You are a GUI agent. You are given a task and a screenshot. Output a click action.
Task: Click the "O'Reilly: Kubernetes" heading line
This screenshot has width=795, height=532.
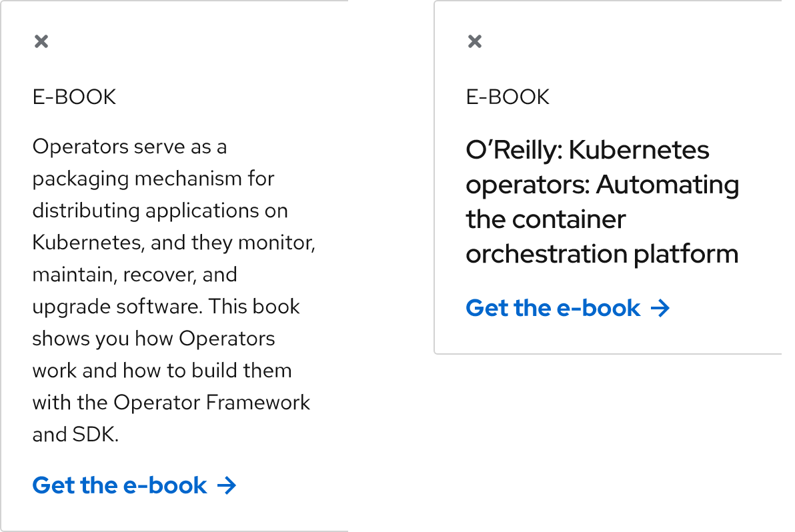[x=588, y=151]
